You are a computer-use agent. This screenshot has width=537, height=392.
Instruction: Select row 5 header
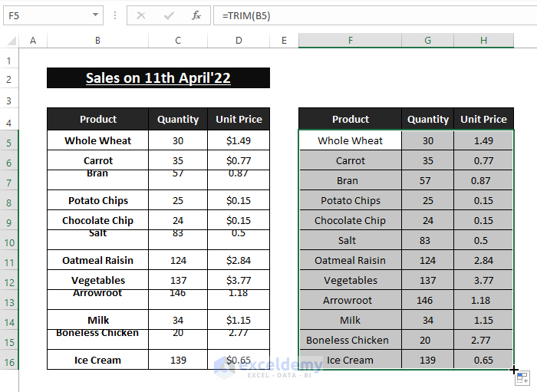(x=9, y=142)
